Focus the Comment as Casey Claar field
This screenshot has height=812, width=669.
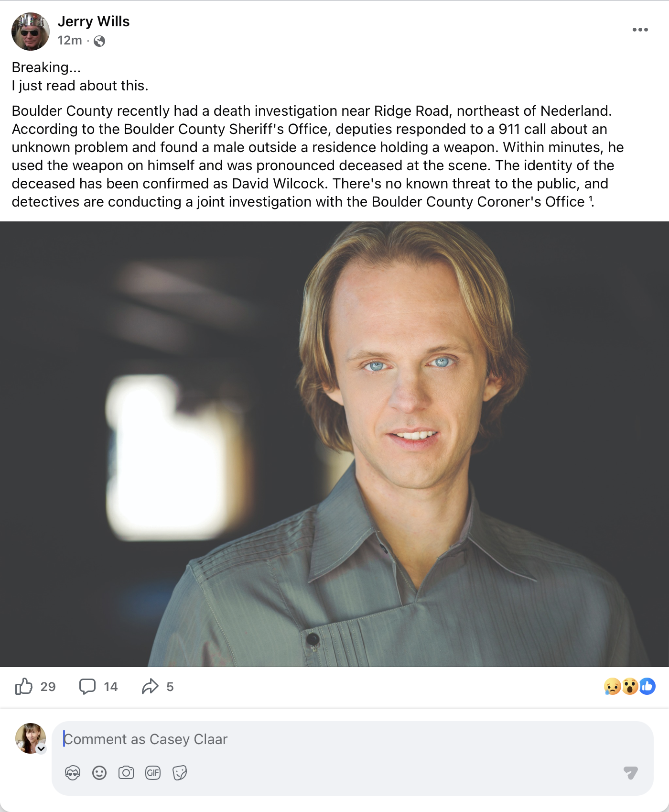[334, 739]
